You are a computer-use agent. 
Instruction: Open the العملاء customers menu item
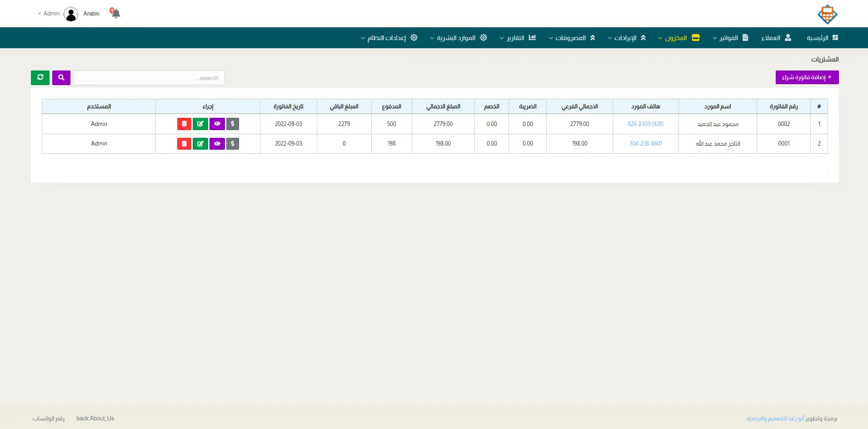click(776, 38)
